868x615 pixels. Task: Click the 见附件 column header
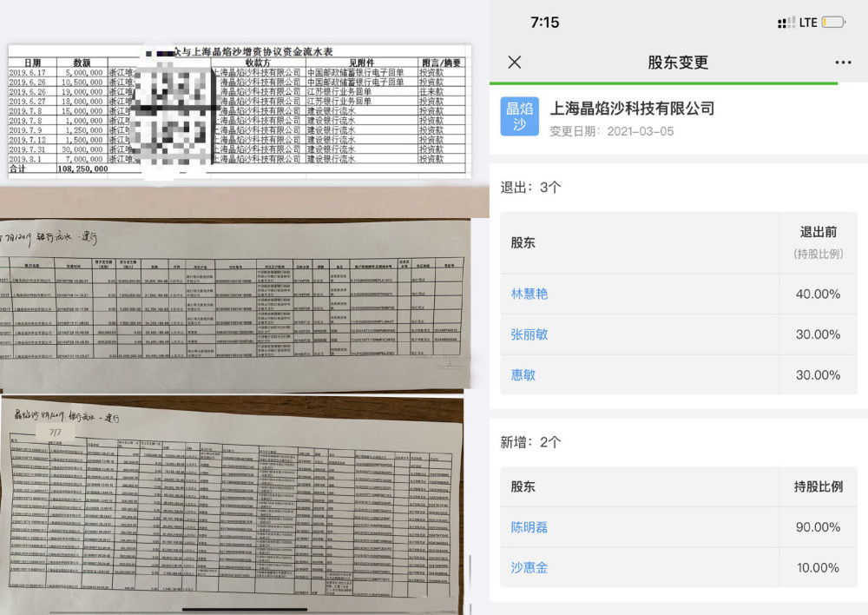tap(361, 63)
